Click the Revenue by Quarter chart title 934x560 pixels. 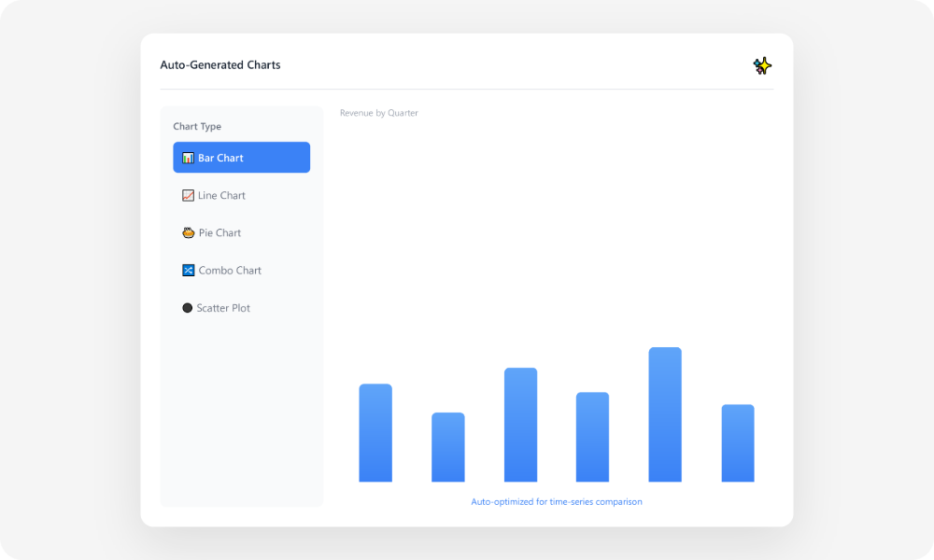coord(378,112)
